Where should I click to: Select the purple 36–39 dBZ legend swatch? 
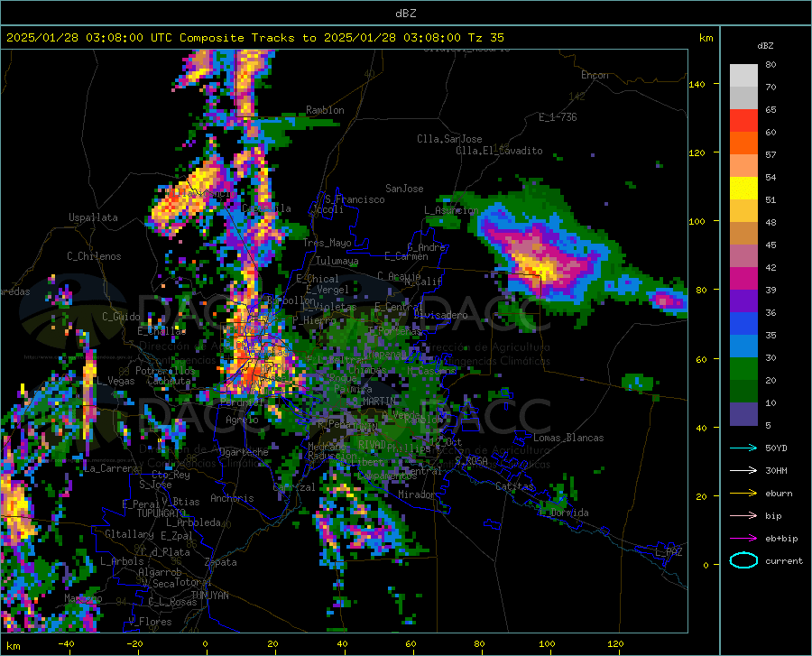coord(743,301)
